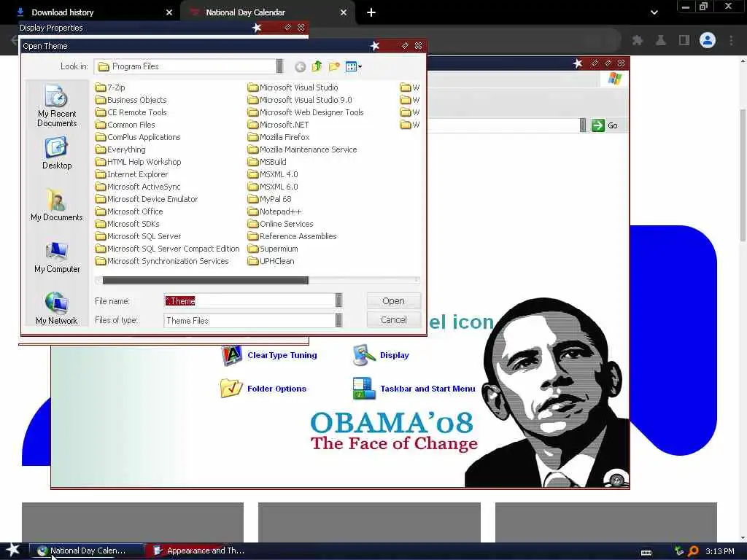This screenshot has height=560, width=747.
Task: Select the Everything folder
Action: point(120,149)
